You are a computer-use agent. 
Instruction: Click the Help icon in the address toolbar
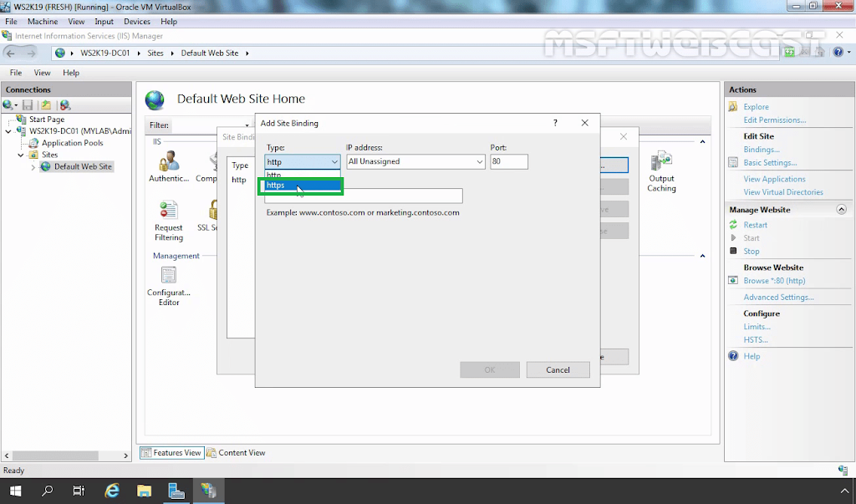838,53
